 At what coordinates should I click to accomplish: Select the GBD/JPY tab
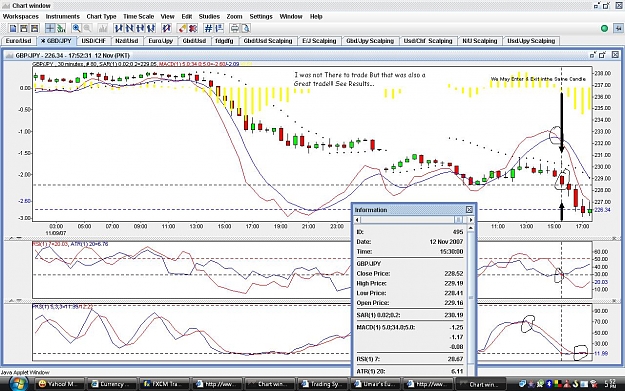[x=56, y=41]
